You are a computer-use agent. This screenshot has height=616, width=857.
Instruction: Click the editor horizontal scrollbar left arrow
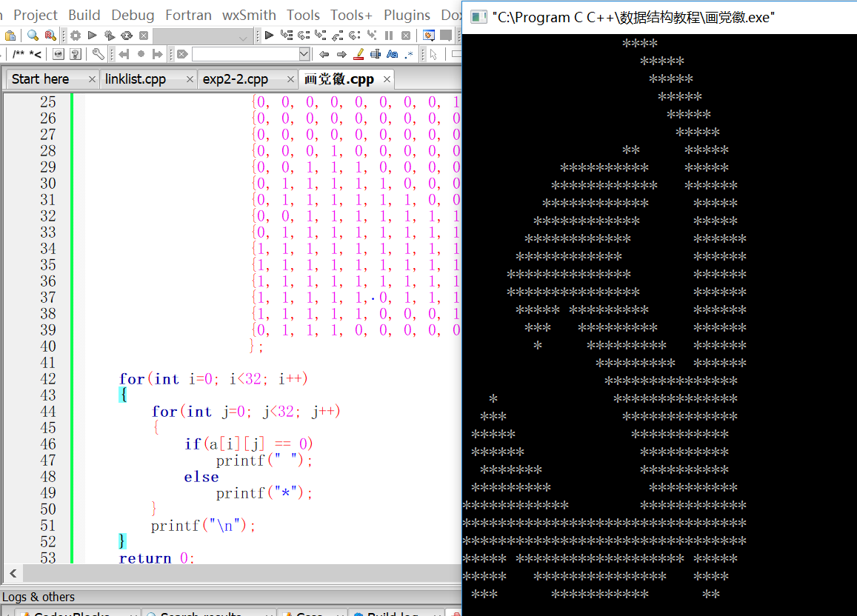[12, 573]
